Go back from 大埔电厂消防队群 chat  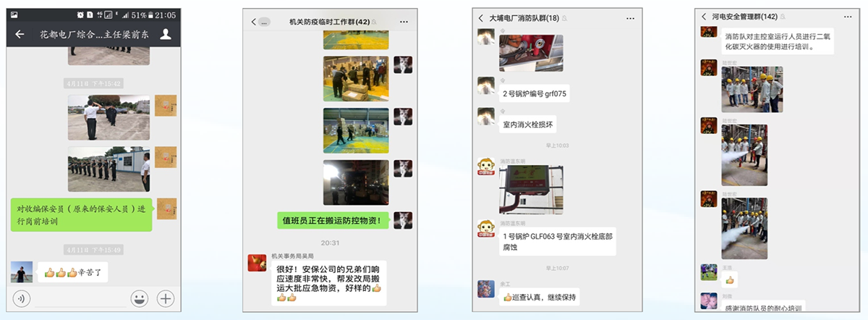(x=481, y=18)
